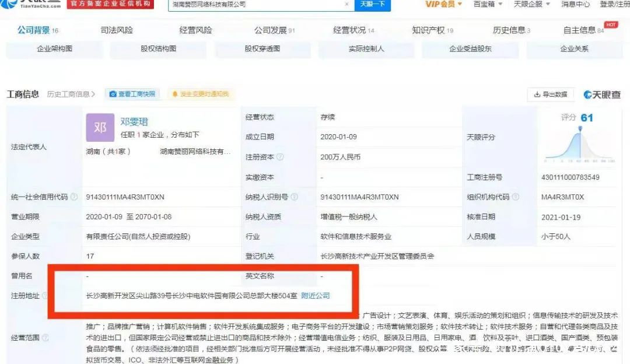Click the camera icon in 查看工商快照

point(113,94)
